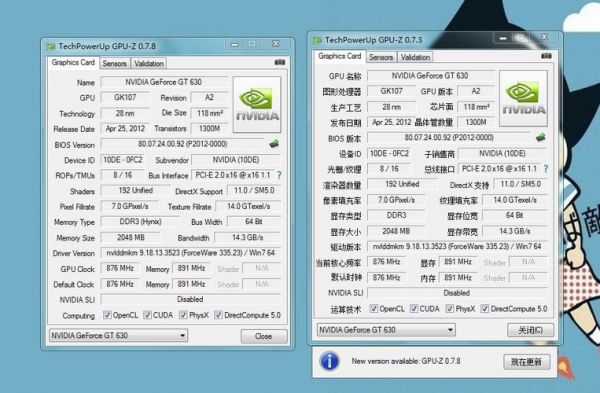Toggle DirectCompute 5.0 checkbox in GPU-Z 0.7.8
600x393 pixels.
218,315
